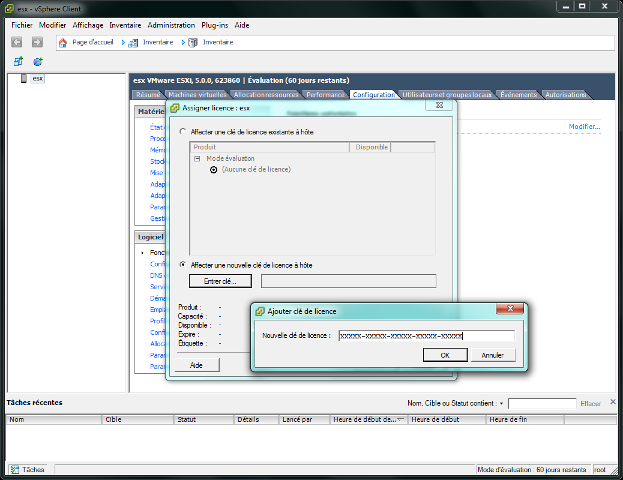
Task: Open the Inventaire menu
Action: pos(125,25)
